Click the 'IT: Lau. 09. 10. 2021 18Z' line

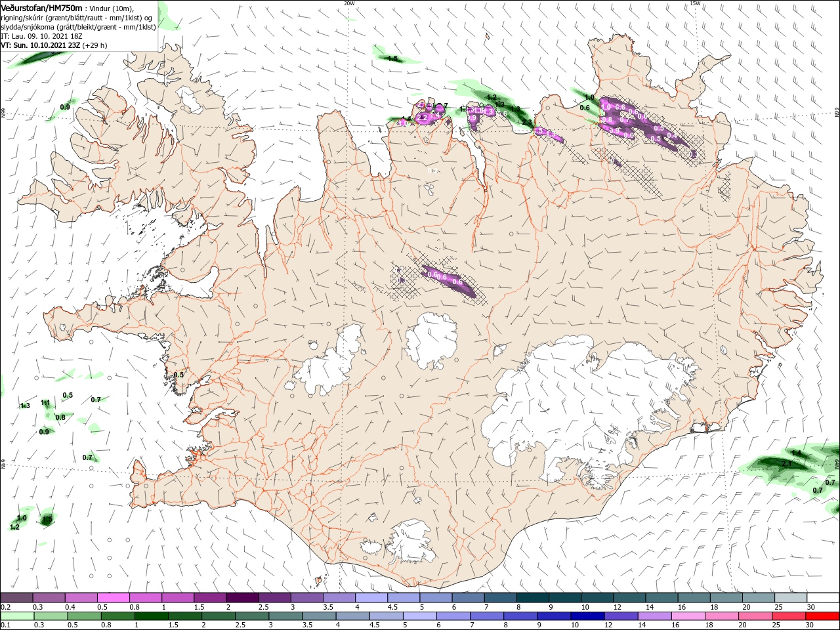pos(42,36)
